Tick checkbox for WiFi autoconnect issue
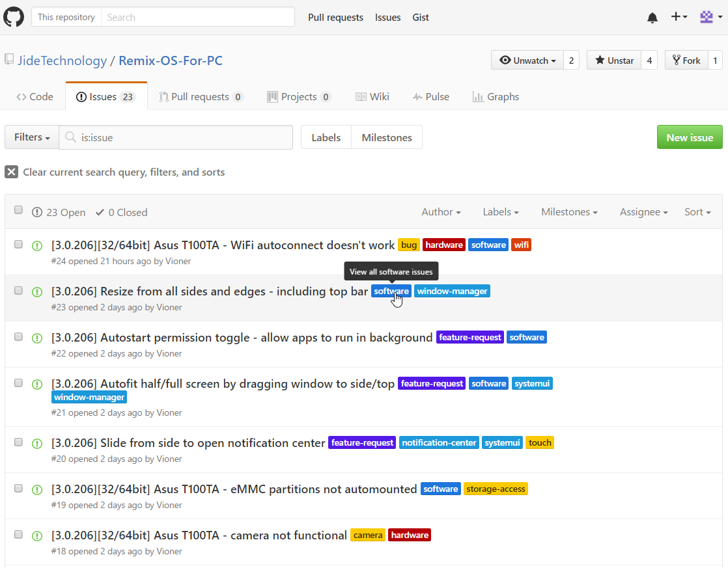 18,244
